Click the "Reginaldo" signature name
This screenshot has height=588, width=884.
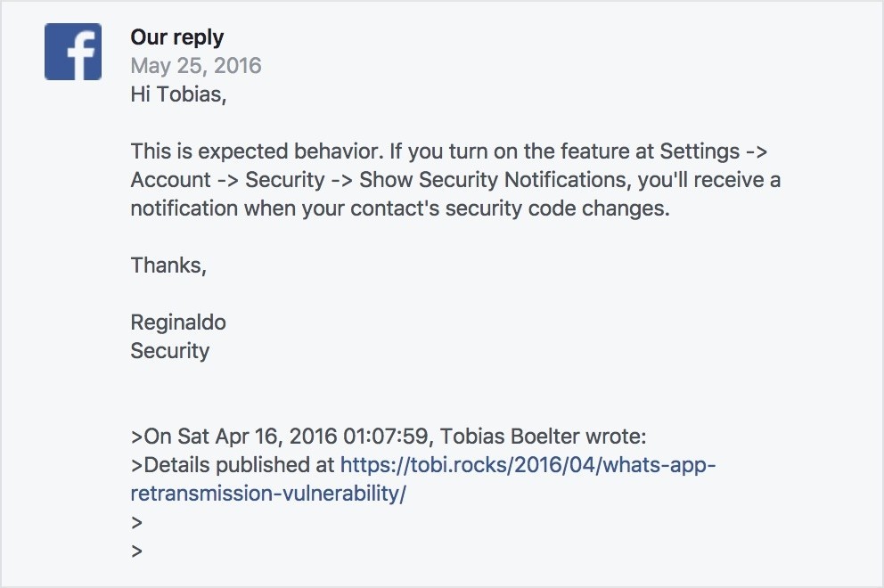pos(178,323)
